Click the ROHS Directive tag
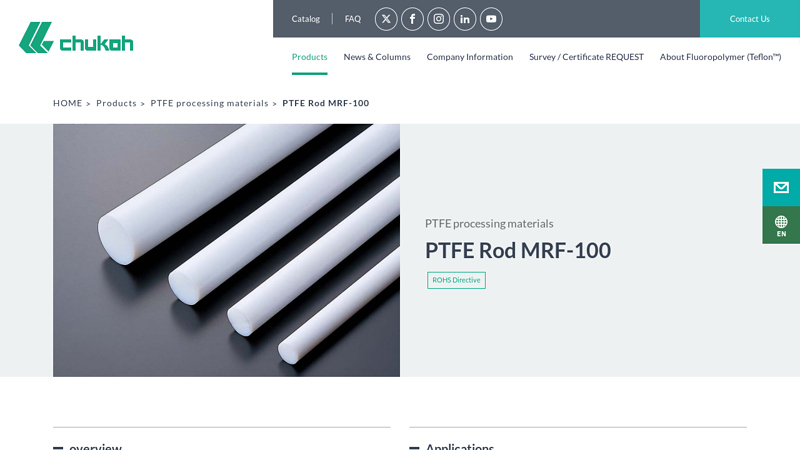800x450 pixels. click(x=456, y=280)
